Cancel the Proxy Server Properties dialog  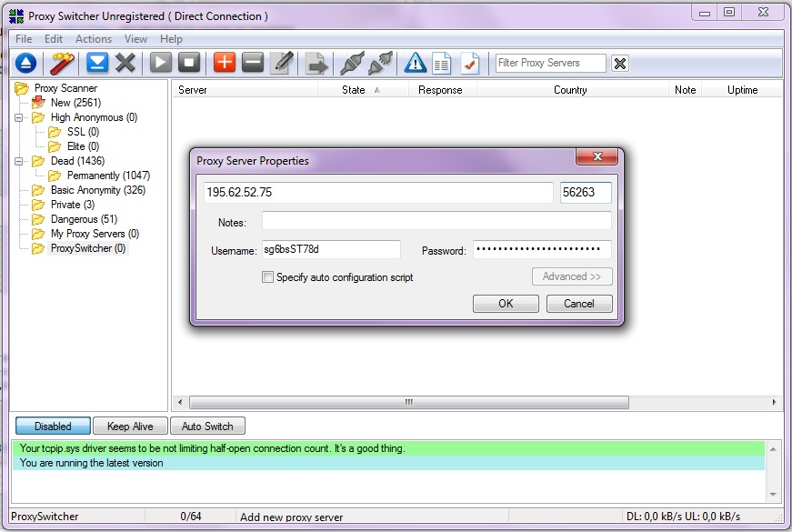pyautogui.click(x=579, y=304)
